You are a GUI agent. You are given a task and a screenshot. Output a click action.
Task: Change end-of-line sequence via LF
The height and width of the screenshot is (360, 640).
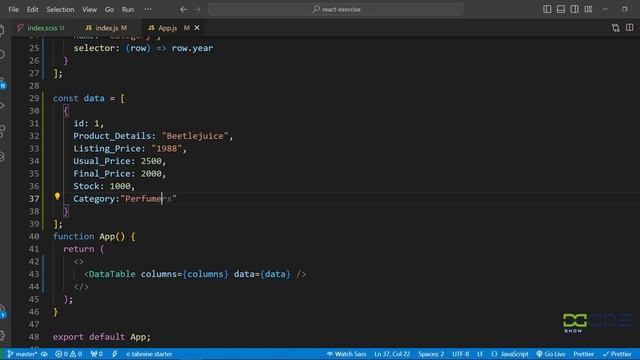pyautogui.click(x=480, y=354)
